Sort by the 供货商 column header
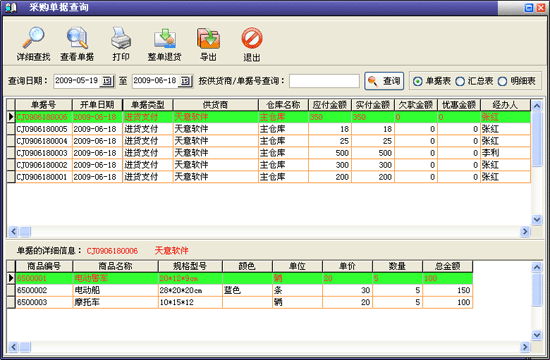 [x=215, y=105]
